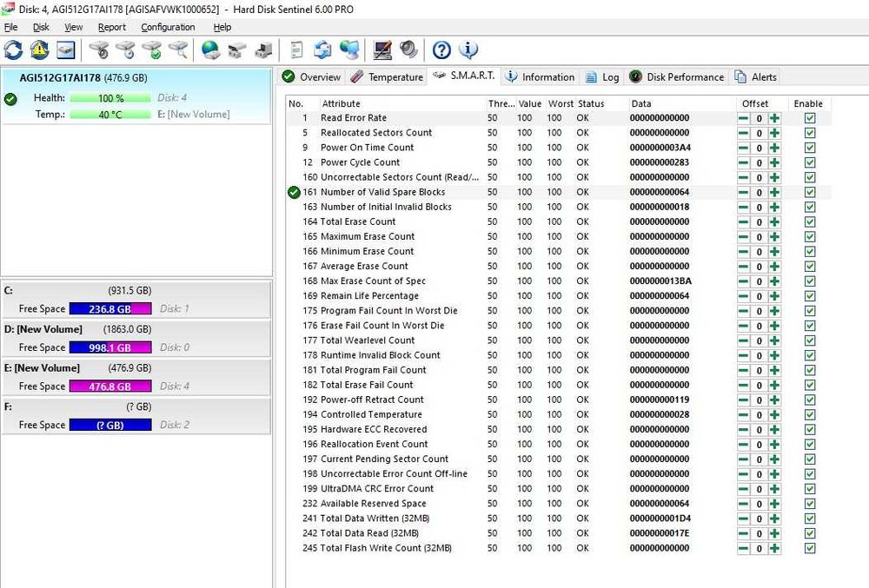The height and width of the screenshot is (588, 869).
Task: Open Help via the blue question mark icon
Action: (441, 50)
